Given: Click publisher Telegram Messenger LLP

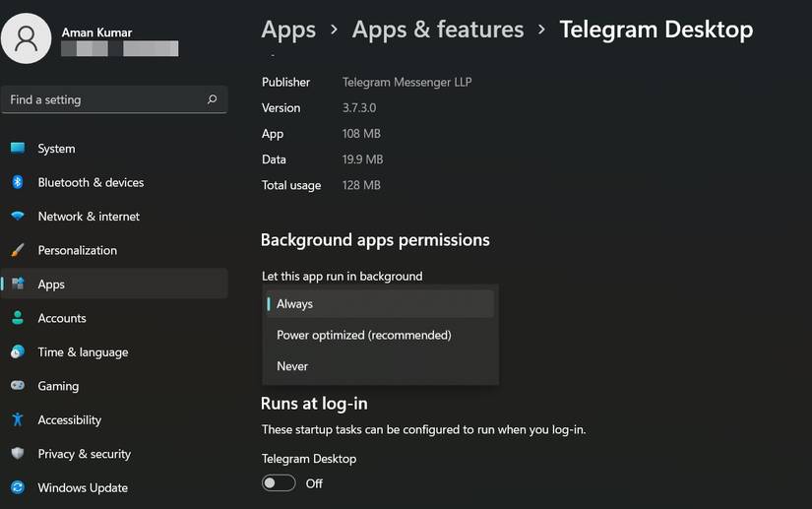Looking at the screenshot, I should [x=407, y=82].
